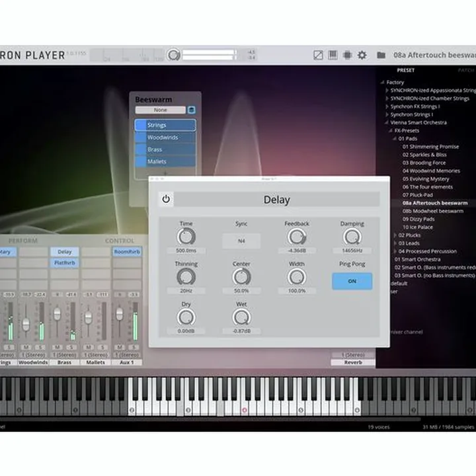Mute the Aux 1 mixer channel
This screenshot has height=476, width=476.
pyautogui.click(x=120, y=347)
